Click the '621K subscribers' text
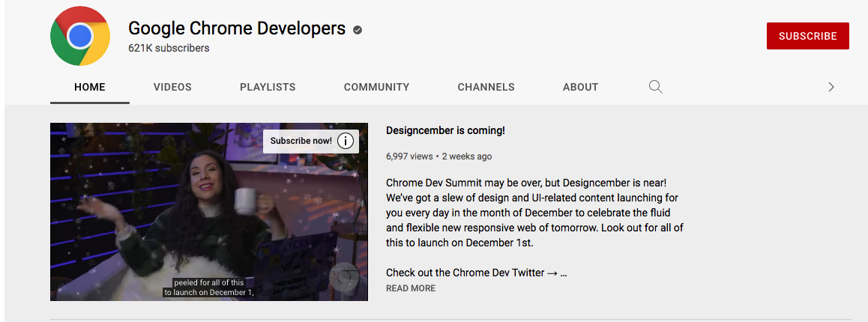868x322 pixels. pos(169,48)
